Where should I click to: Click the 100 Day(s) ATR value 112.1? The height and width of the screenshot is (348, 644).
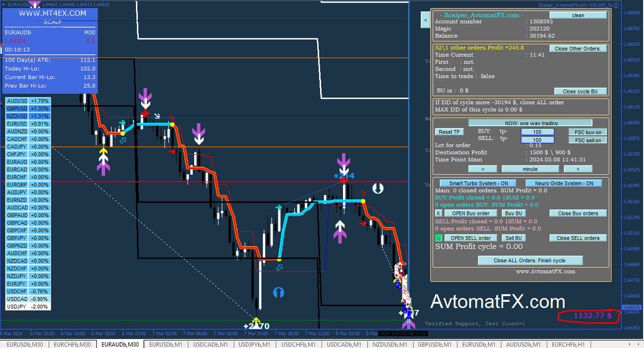coord(88,60)
